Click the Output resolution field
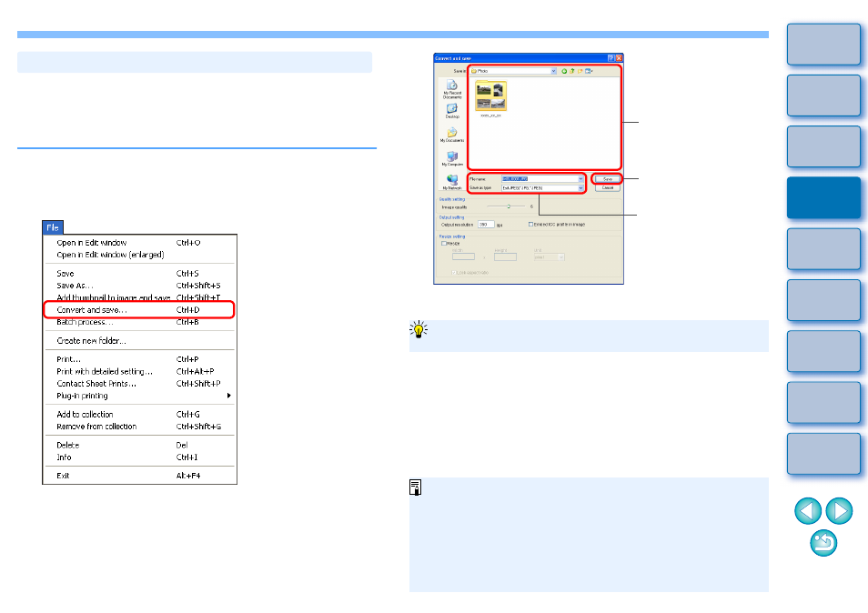 click(x=486, y=224)
